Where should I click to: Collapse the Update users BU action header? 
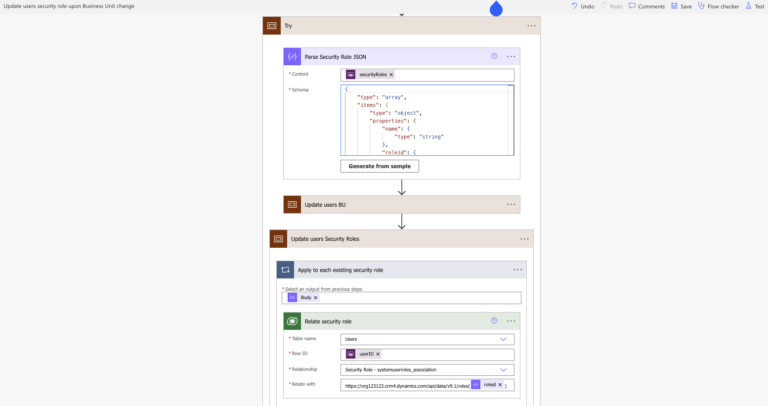click(x=400, y=204)
